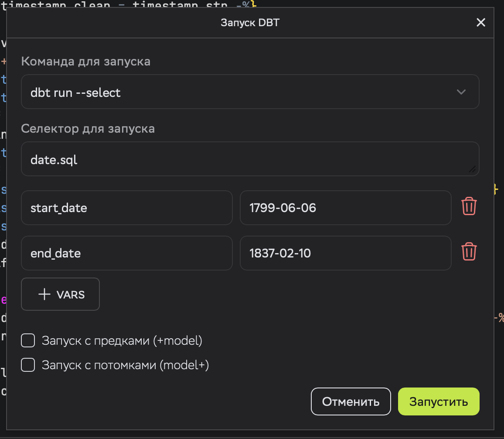504x439 pixels.
Task: Remove the end_date variable with trash icon
Action: tap(469, 252)
